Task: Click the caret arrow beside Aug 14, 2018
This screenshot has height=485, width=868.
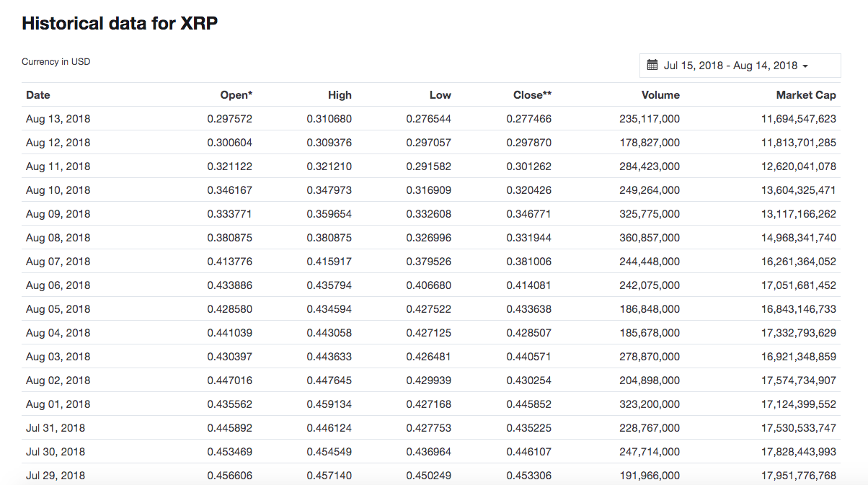Action: (x=805, y=66)
